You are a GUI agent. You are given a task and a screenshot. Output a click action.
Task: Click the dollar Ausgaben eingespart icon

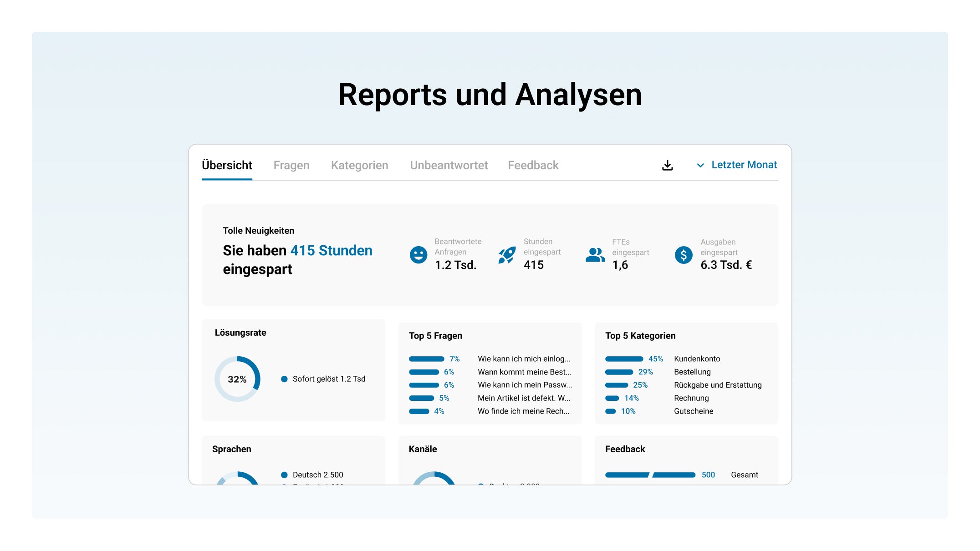point(684,255)
